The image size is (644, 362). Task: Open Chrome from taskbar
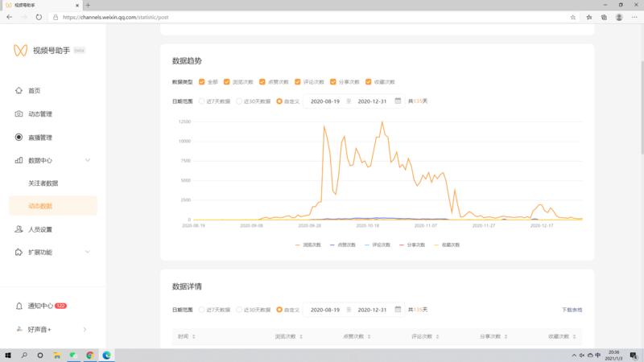pyautogui.click(x=89, y=355)
